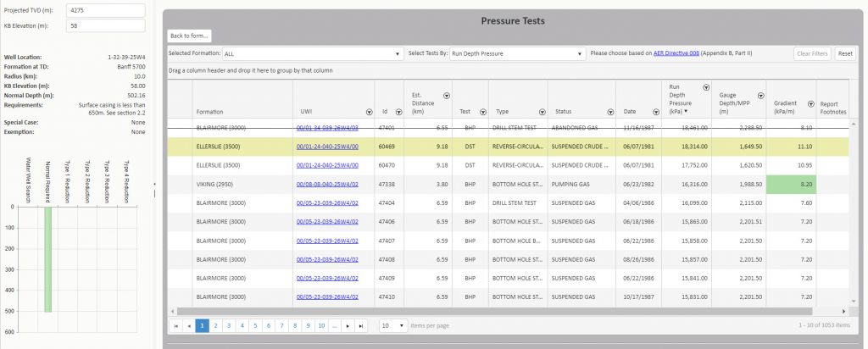The width and height of the screenshot is (868, 349).
Task: Go to page 2
Action: click(x=216, y=326)
